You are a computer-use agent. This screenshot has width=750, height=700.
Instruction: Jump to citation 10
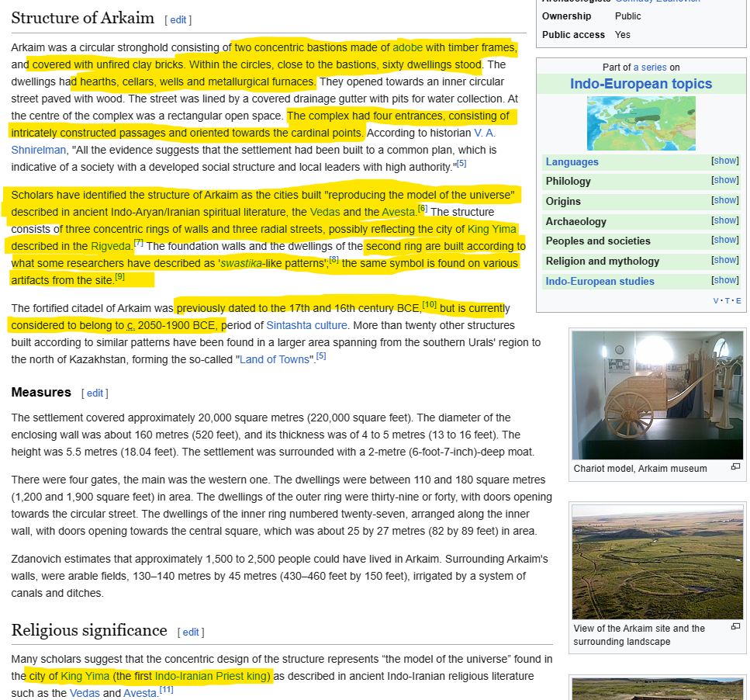(429, 305)
